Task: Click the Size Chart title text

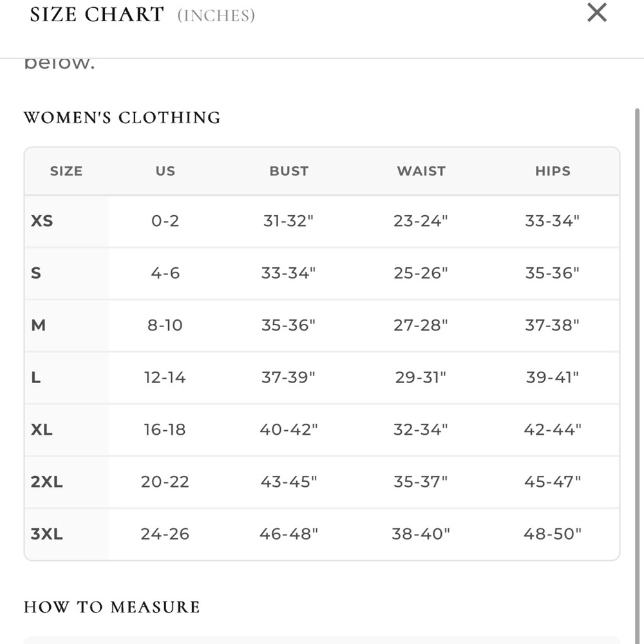Action: (x=97, y=14)
